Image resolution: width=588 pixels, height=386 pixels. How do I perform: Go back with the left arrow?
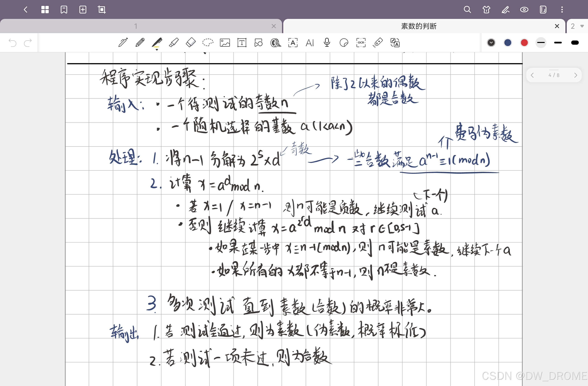click(x=26, y=10)
